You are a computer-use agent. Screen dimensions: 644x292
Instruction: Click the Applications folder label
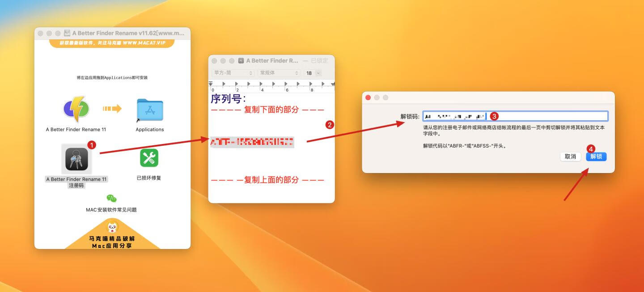point(150,130)
